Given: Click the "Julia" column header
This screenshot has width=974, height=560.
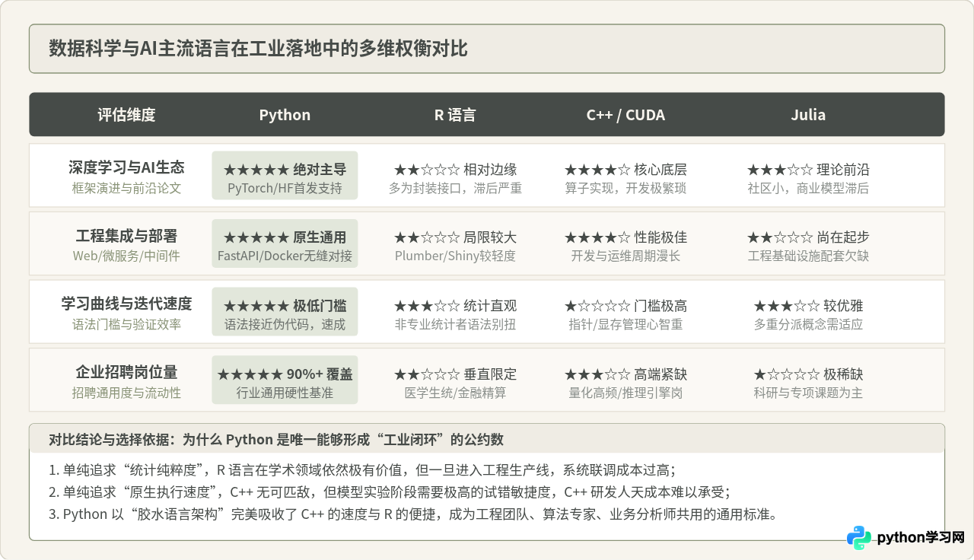Looking at the screenshot, I should coord(808,115).
